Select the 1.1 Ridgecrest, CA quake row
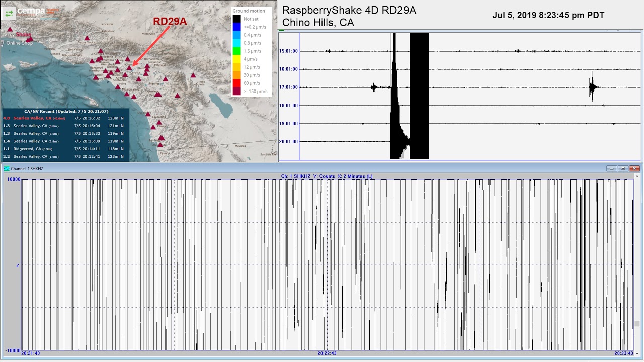Screen dimensions: 644x362 pos(65,149)
